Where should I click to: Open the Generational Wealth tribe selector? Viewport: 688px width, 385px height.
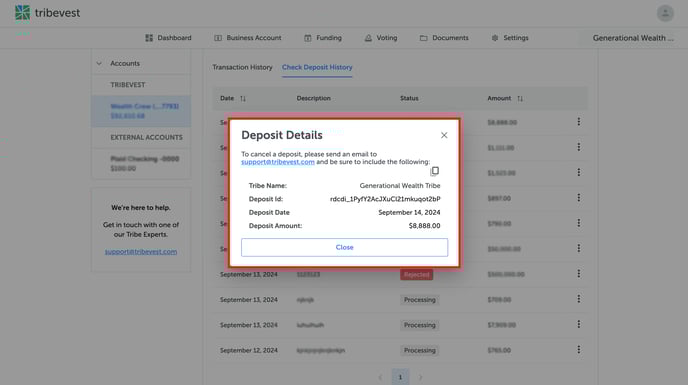coord(633,38)
